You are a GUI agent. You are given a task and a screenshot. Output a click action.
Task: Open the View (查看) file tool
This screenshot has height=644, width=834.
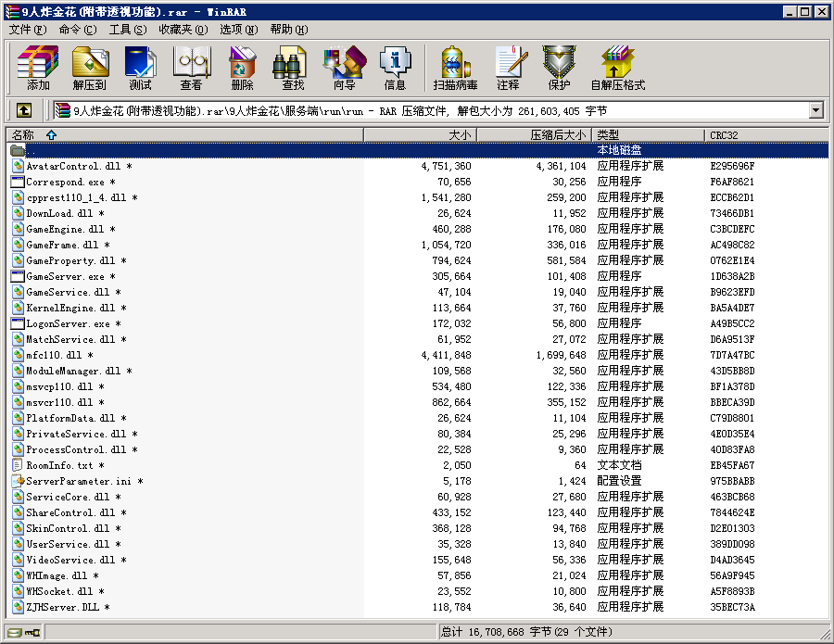(x=191, y=68)
